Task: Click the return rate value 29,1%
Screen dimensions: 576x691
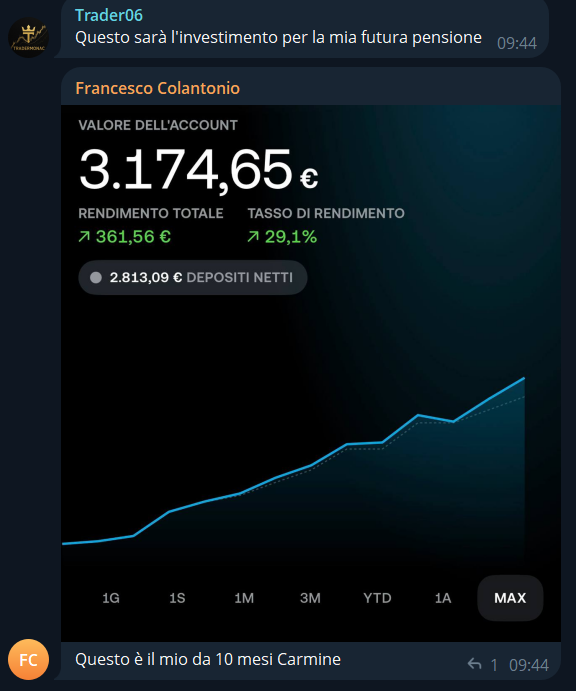Action: [x=291, y=237]
